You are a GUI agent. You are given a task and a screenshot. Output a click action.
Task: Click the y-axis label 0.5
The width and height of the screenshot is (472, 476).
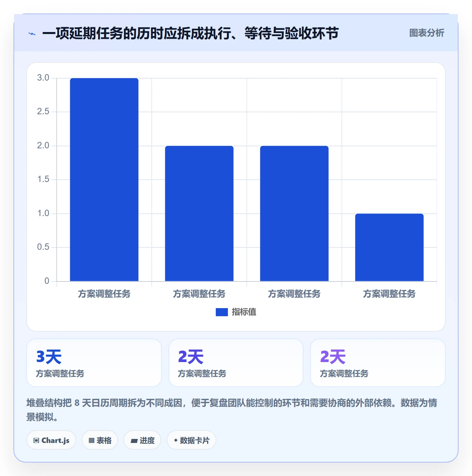tap(43, 247)
